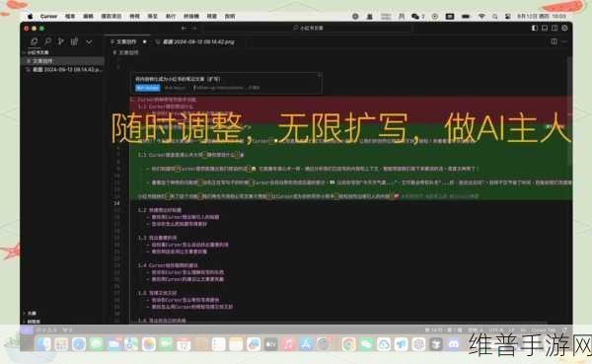
Task: Close the inline AI prompt box
Action: tap(320, 75)
